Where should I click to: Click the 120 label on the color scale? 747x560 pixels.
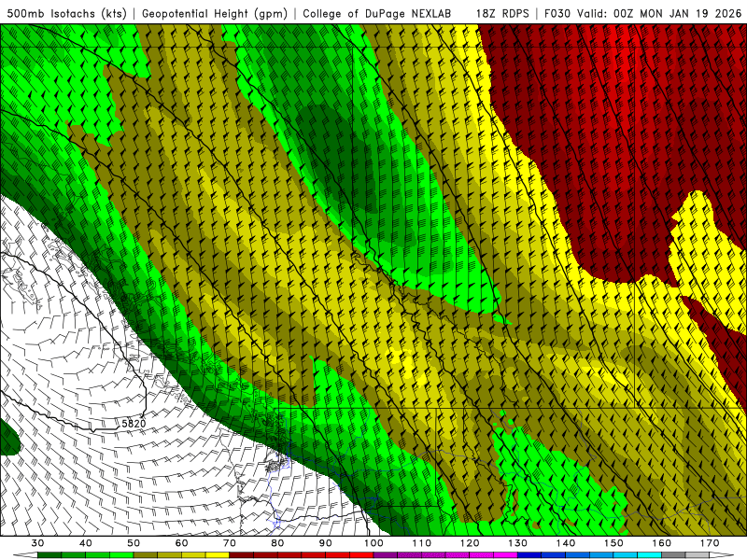tap(470, 543)
